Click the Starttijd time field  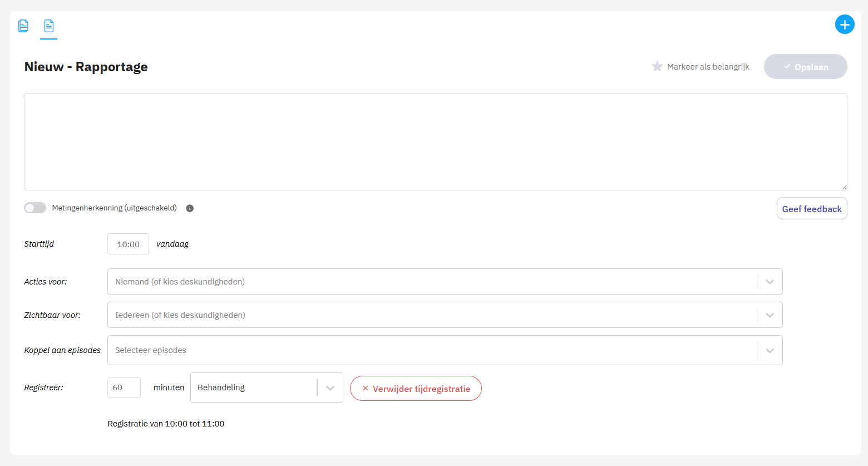point(128,244)
